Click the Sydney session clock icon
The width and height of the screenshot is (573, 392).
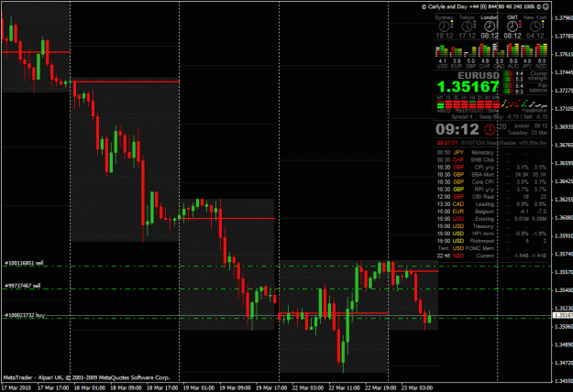pyautogui.click(x=444, y=27)
